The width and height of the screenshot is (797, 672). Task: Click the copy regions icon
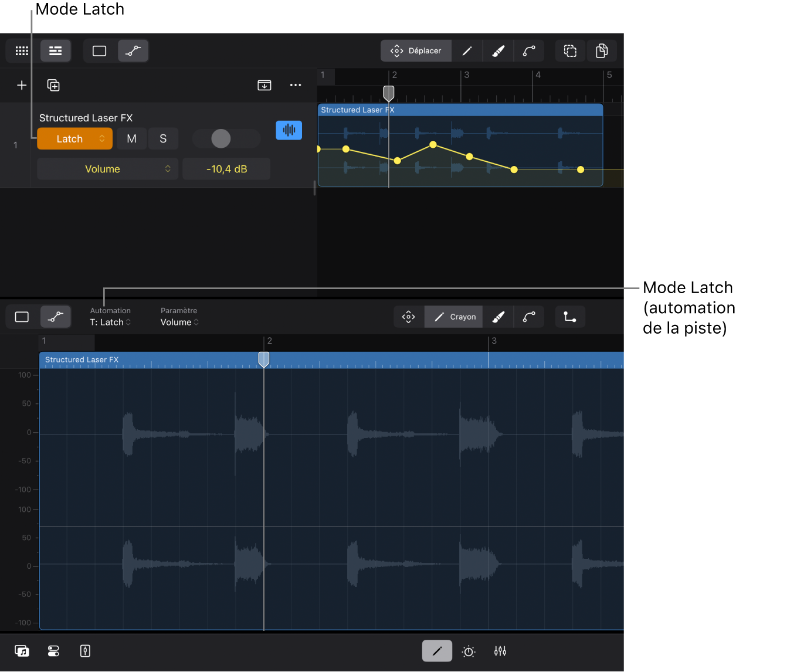click(602, 51)
